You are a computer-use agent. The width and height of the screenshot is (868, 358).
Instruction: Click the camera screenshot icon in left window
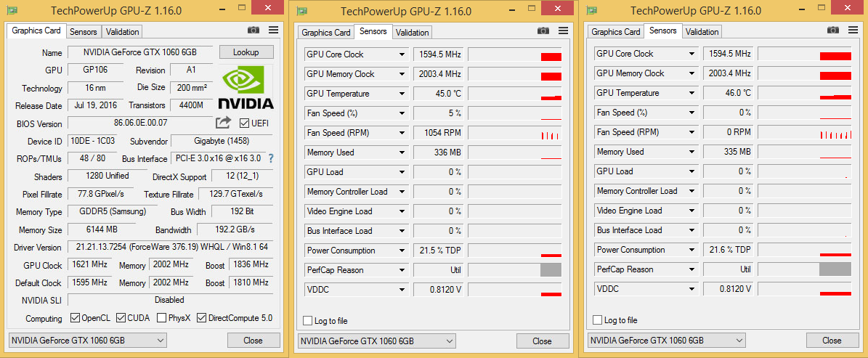coord(253,30)
